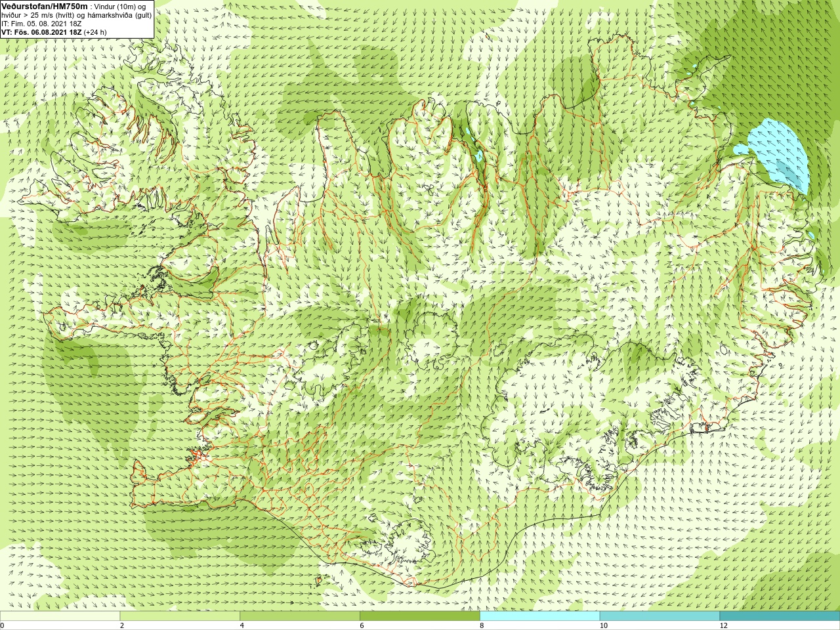The width and height of the screenshot is (840, 630).
Task: Click the legend label "8"
Action: click(482, 625)
